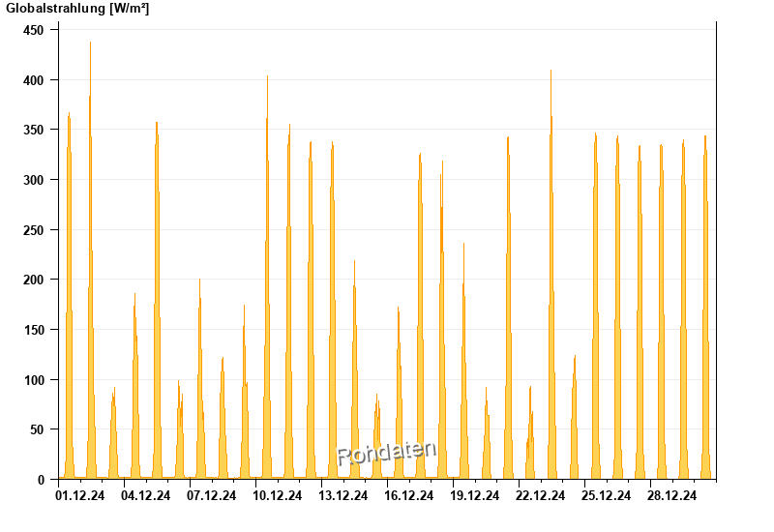Click the Rohdaten watermark text
The width and height of the screenshot is (774, 532).
click(386, 454)
